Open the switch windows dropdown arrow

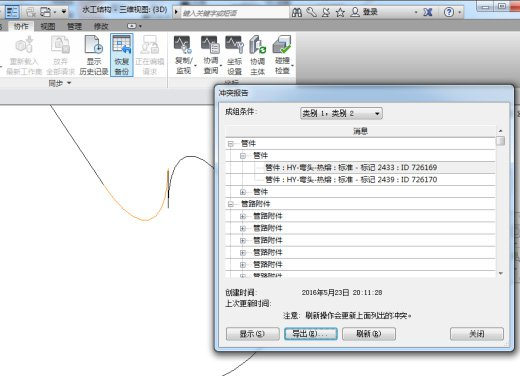click(55, 12)
